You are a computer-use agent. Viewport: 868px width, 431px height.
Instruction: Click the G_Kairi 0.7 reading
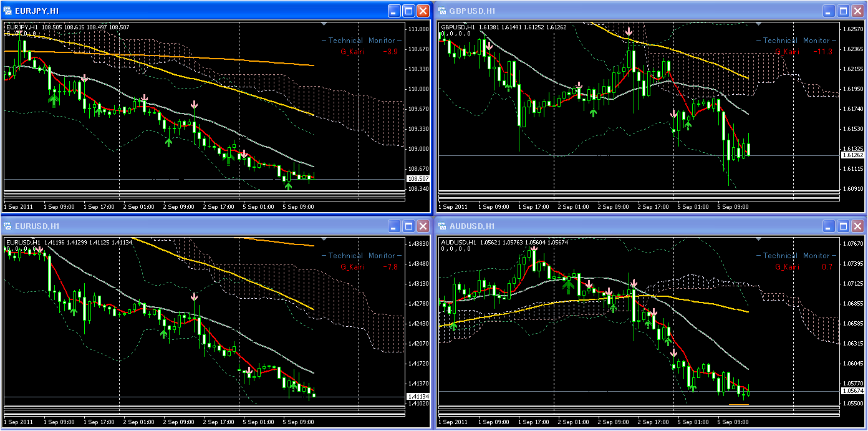[804, 267]
